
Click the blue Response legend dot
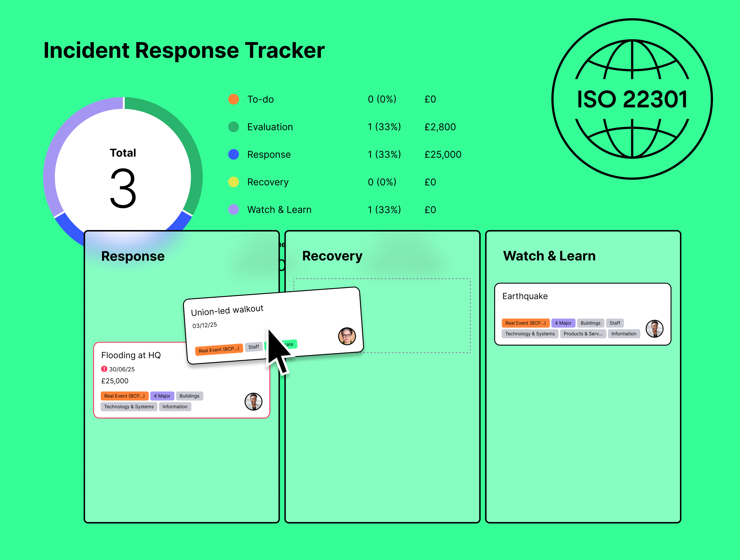coord(234,155)
